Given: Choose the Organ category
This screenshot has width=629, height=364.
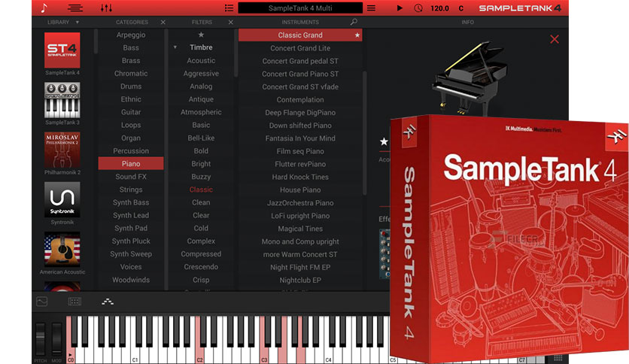Looking at the screenshot, I should click(x=131, y=138).
